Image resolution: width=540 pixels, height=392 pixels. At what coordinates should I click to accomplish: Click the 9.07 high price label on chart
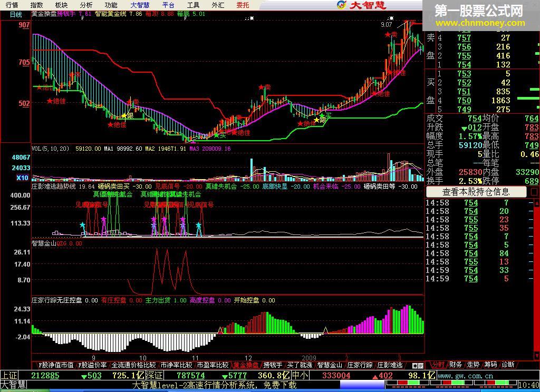(387, 24)
